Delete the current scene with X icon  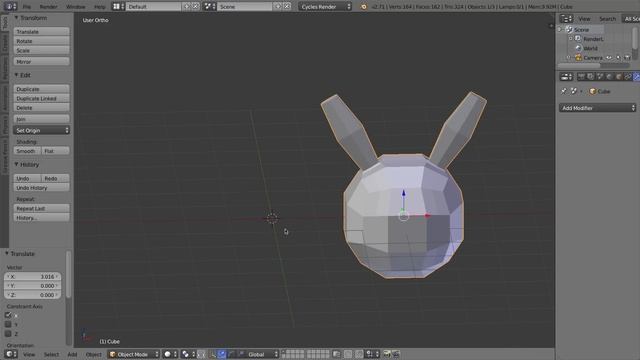click(287, 7)
